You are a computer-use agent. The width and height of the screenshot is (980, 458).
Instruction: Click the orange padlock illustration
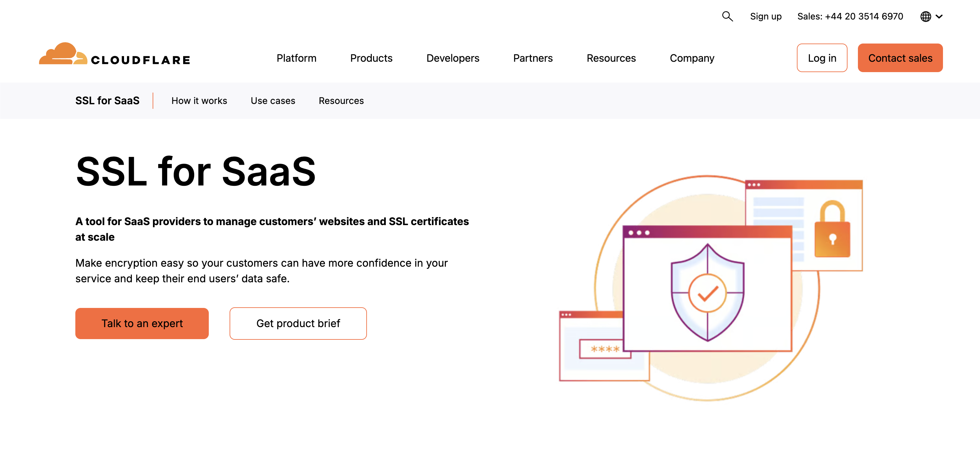(x=832, y=229)
